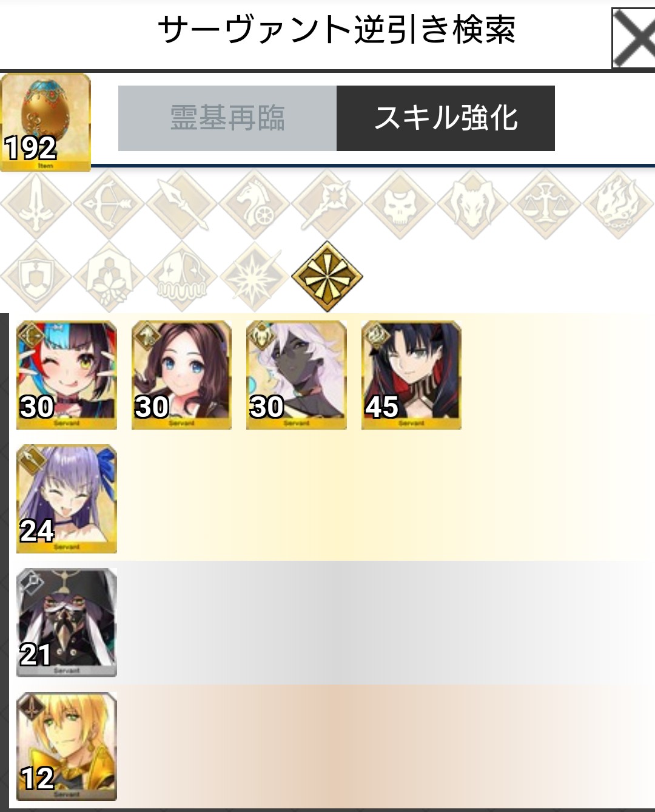The image size is (655, 812).
Task: Select the Archer class bow icon
Action: (x=109, y=205)
